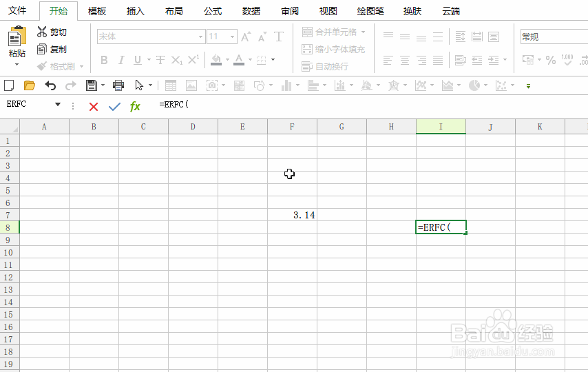Screen dimensions: 588x372
Task: Insert a column chart
Action: coord(286,85)
